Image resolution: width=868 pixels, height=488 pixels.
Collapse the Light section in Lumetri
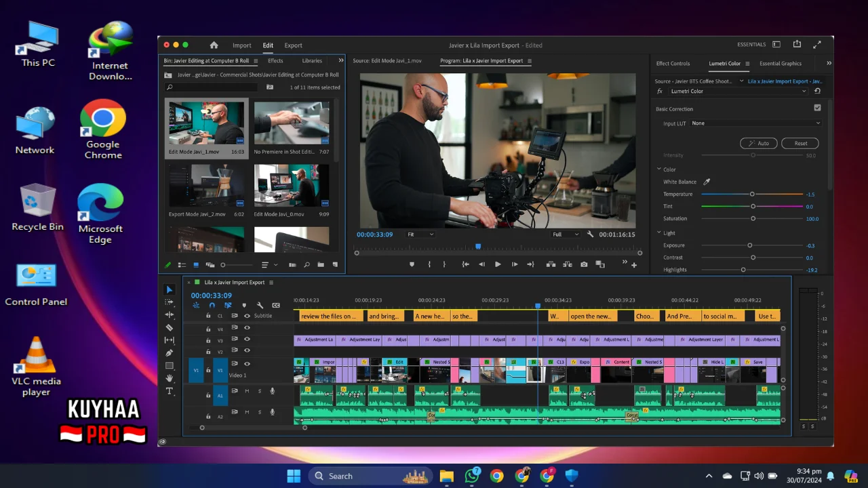[x=658, y=233]
